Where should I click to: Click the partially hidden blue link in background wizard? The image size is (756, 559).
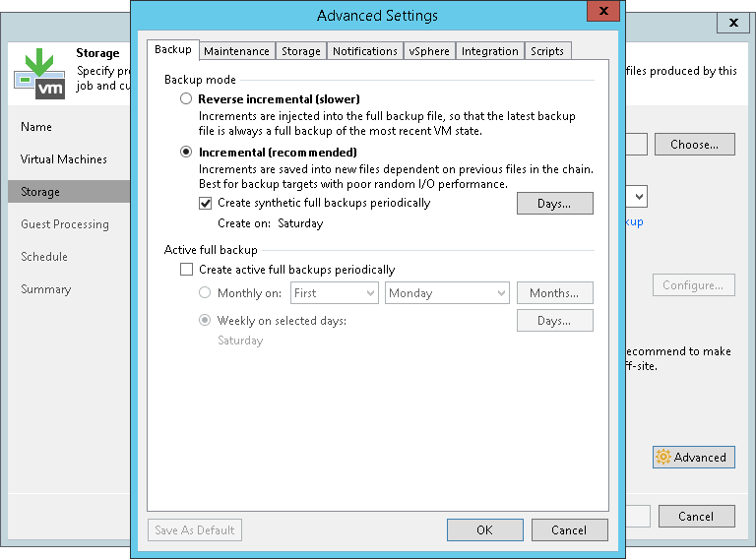(635, 222)
